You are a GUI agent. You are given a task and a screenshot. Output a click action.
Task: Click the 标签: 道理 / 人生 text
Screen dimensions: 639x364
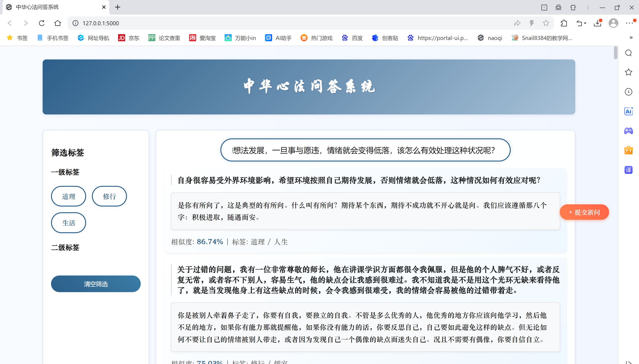pos(260,242)
